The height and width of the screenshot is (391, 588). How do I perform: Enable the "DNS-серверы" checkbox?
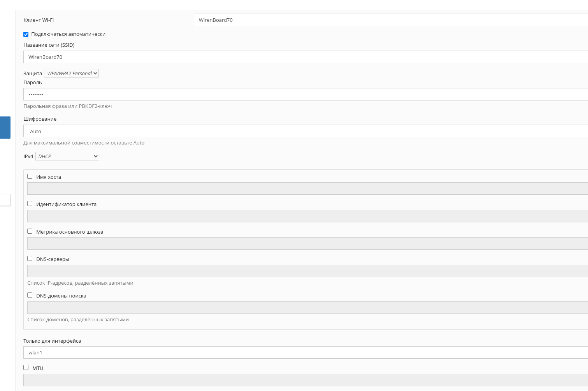point(30,259)
